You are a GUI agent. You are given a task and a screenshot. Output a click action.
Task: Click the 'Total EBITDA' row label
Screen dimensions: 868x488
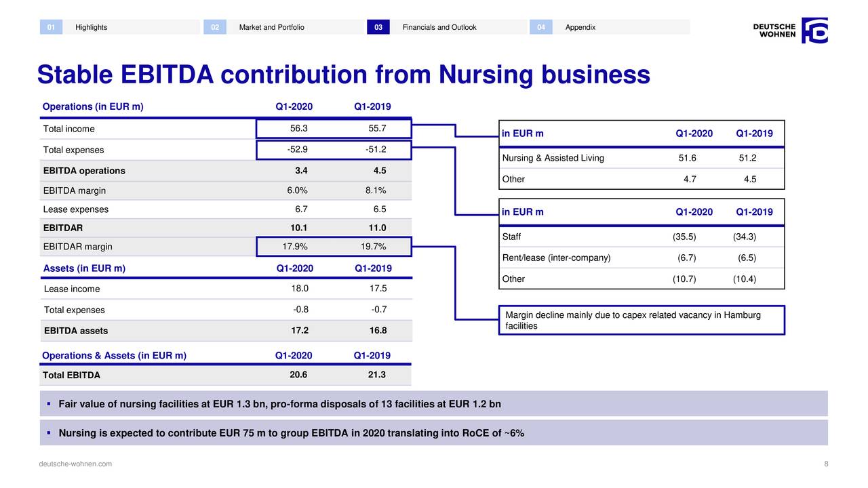pyautogui.click(x=71, y=375)
